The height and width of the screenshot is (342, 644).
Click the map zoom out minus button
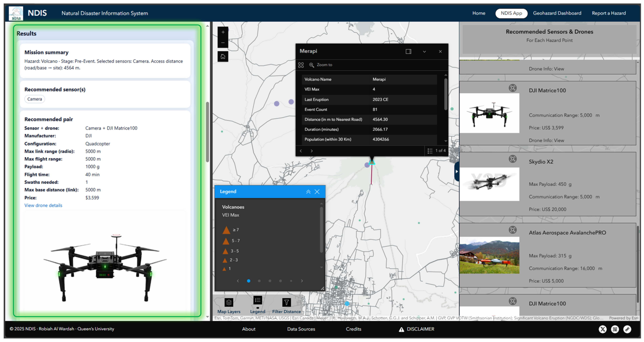click(x=223, y=43)
